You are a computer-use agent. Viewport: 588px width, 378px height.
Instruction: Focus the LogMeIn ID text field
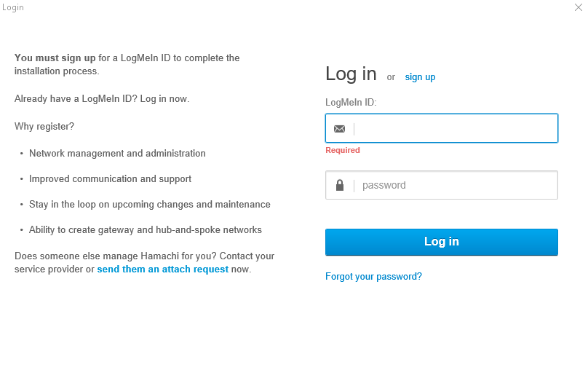(x=455, y=129)
